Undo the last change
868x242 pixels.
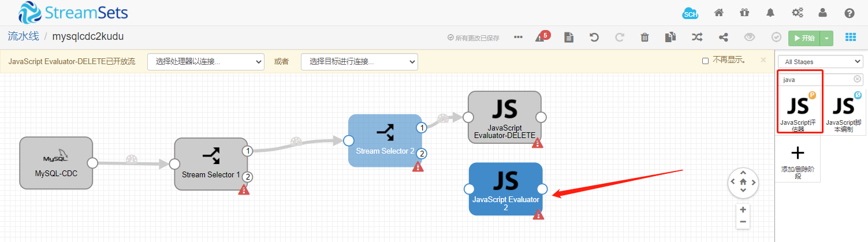click(594, 38)
